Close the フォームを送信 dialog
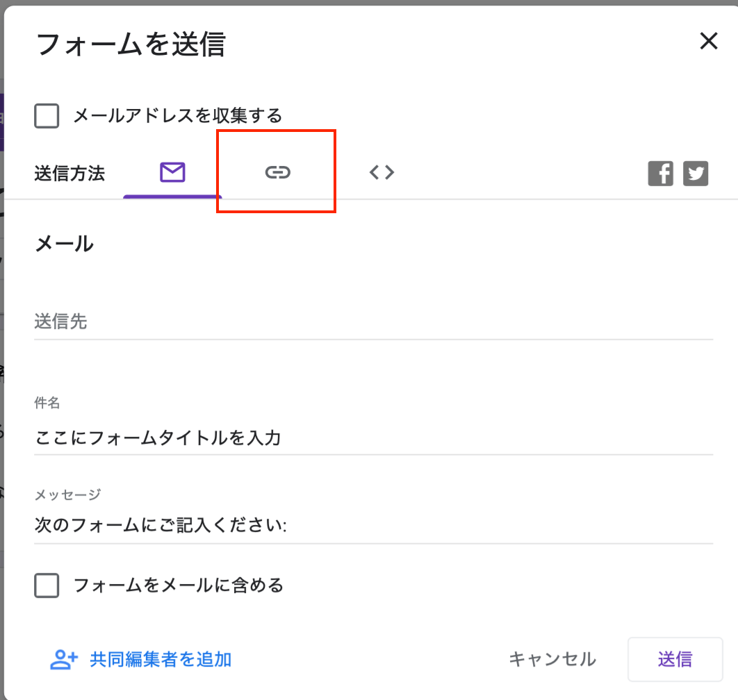 [x=708, y=42]
